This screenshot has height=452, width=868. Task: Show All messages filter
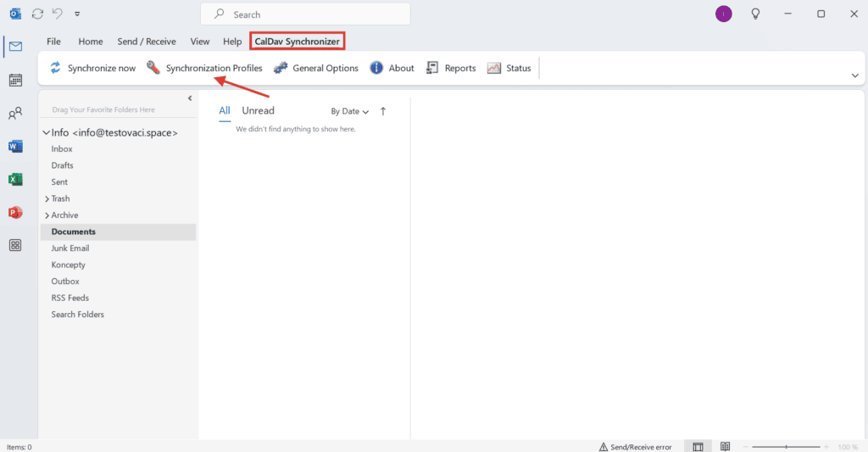(x=224, y=111)
